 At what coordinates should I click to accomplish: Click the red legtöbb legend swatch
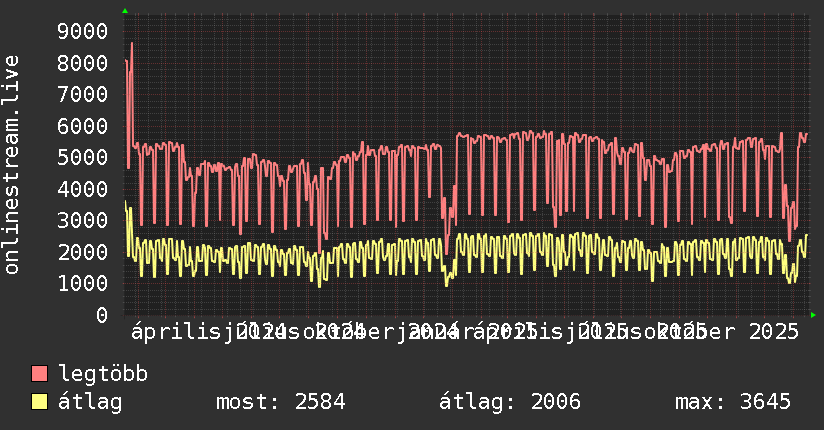coord(39,373)
